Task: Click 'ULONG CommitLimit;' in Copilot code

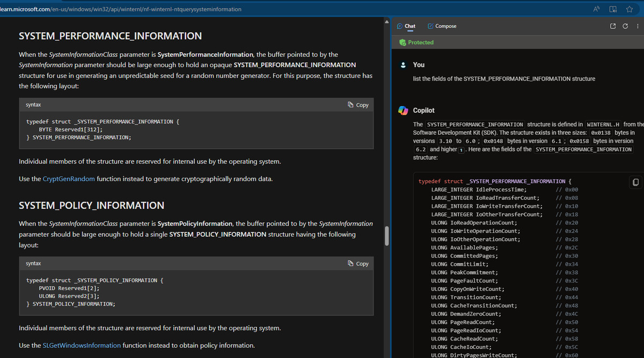Action: [x=459, y=264]
